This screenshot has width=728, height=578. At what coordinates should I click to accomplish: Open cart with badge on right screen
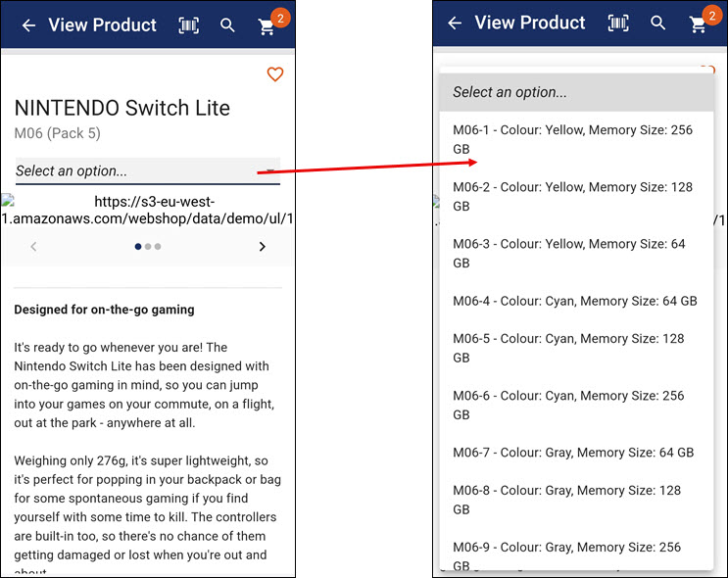tap(699, 24)
